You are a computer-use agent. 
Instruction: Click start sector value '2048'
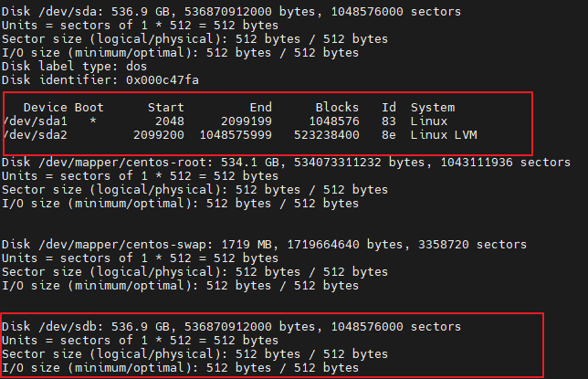coord(170,121)
